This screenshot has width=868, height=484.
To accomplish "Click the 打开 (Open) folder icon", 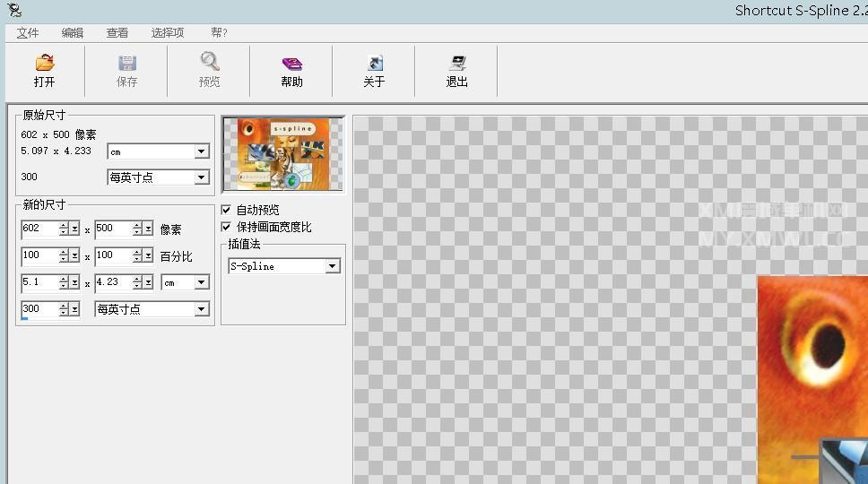I will click(44, 64).
